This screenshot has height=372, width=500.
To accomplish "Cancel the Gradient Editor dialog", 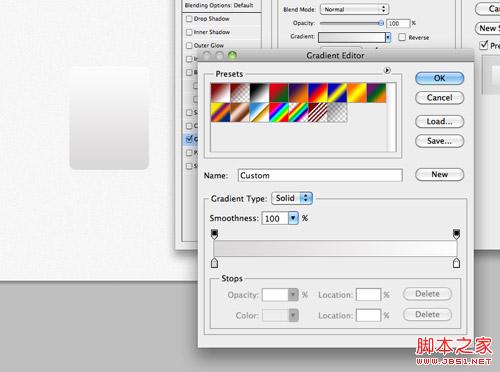I will click(x=439, y=98).
